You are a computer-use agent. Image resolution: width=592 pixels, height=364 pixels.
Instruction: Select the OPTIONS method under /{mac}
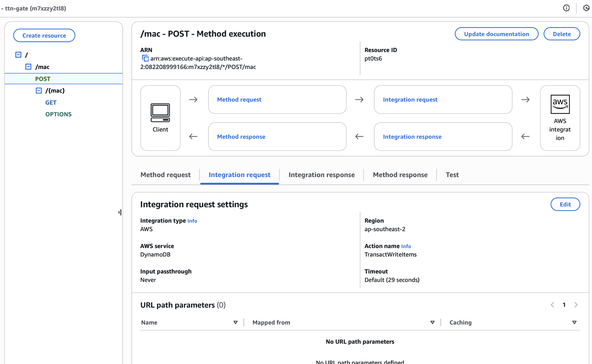[x=58, y=114]
